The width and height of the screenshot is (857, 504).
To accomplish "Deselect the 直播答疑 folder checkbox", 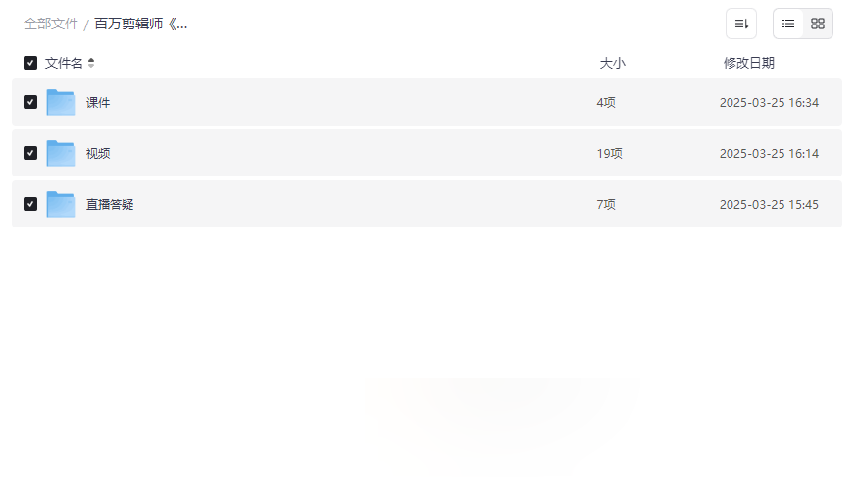I will (30, 204).
